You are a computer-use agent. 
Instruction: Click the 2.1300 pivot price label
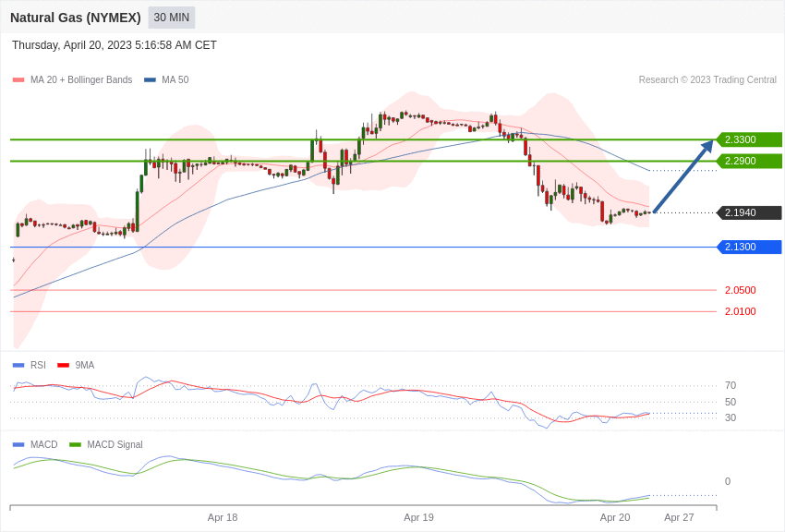[x=749, y=247]
